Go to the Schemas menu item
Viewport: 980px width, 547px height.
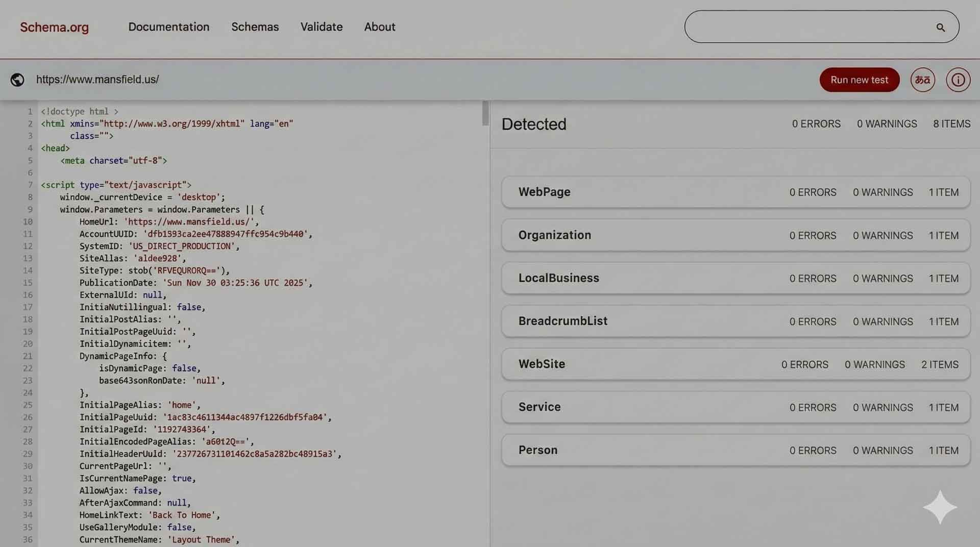coord(255,27)
